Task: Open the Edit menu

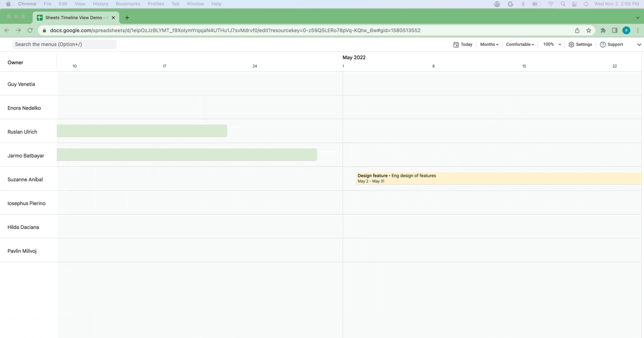Action: pyautogui.click(x=63, y=4)
